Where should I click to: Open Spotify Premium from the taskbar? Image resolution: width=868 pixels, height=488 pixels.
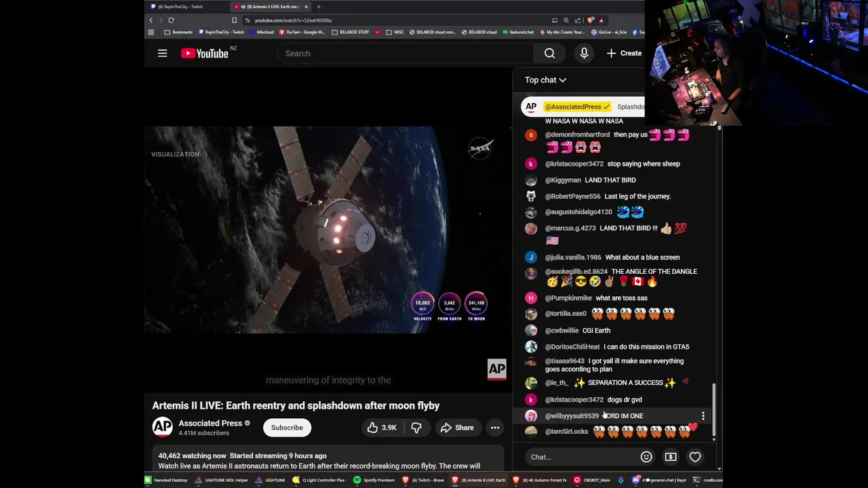pyautogui.click(x=374, y=480)
